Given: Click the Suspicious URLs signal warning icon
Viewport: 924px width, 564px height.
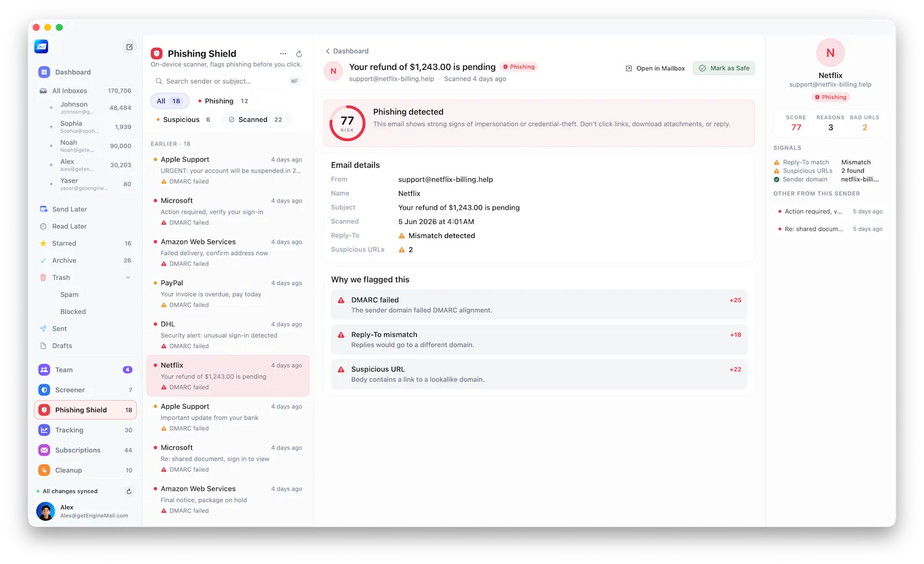Looking at the screenshot, I should 777,171.
